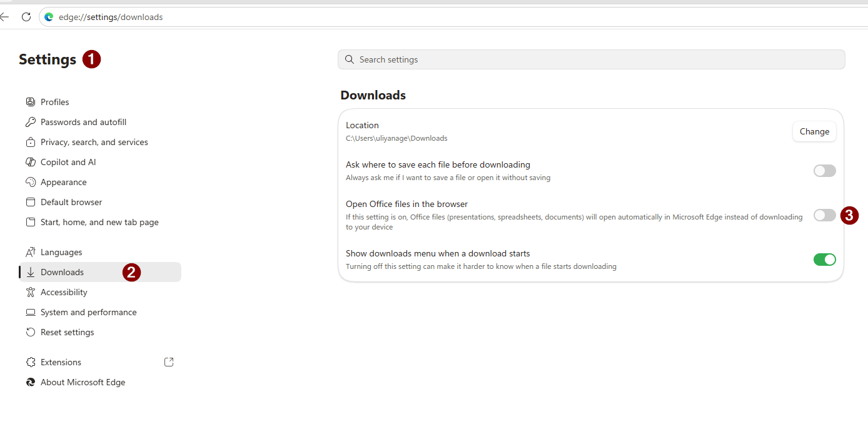This screenshot has height=424, width=868.
Task: Open Accessibility settings
Action: 100,292
